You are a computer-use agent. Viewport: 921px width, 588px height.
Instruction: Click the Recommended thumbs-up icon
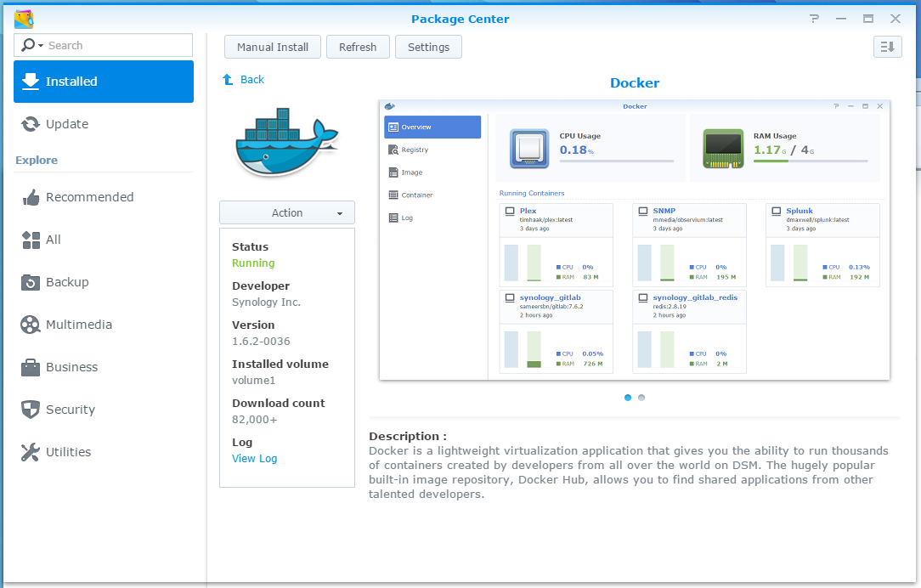31,197
